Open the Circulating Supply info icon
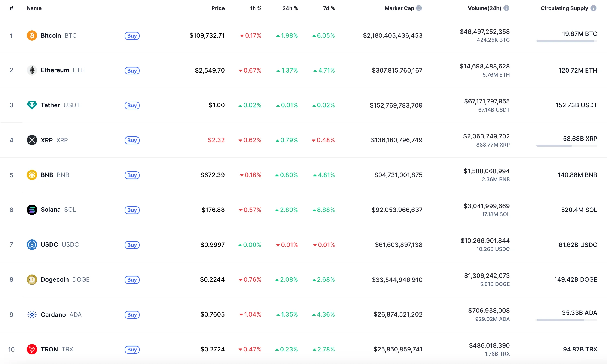Image resolution: width=607 pixels, height=364 pixels. tap(593, 8)
